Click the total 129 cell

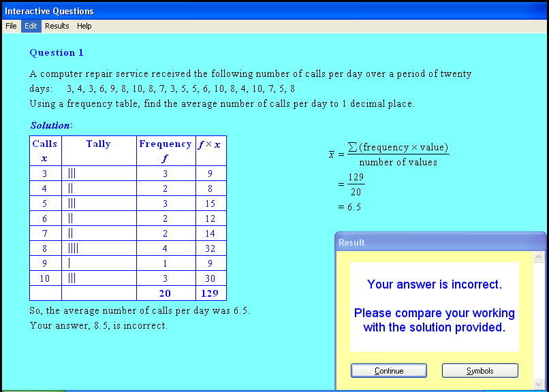point(210,293)
